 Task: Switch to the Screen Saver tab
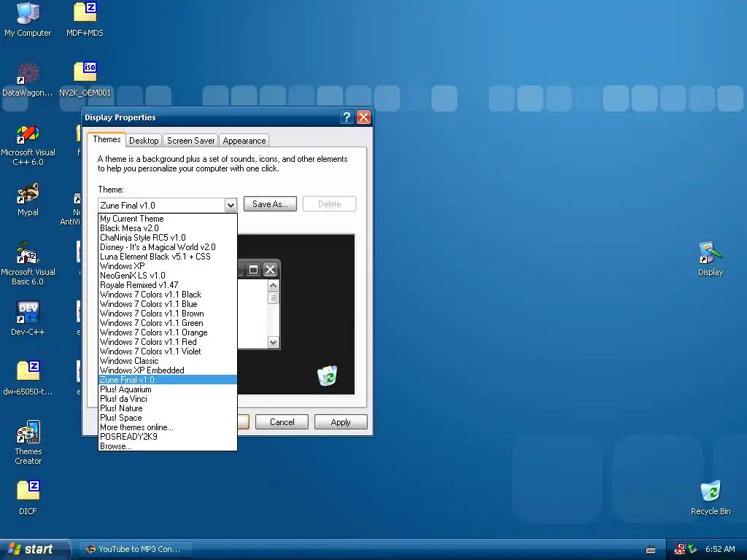click(190, 141)
